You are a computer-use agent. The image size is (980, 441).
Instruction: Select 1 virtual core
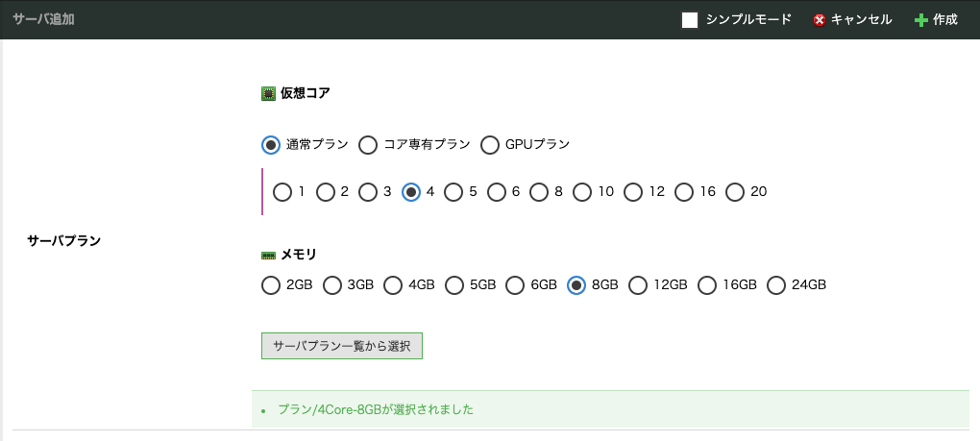tap(282, 192)
